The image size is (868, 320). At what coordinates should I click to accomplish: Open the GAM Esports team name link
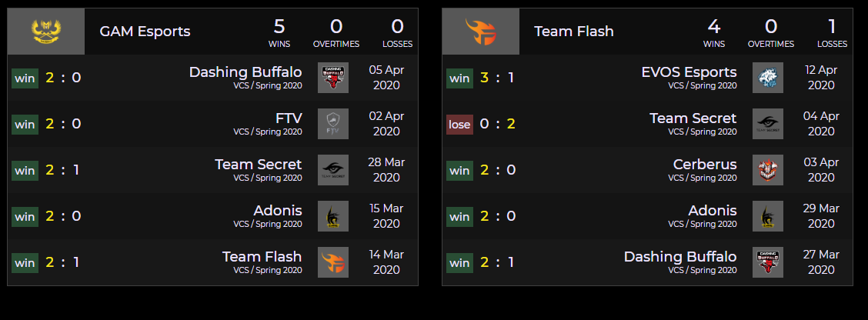tap(145, 32)
